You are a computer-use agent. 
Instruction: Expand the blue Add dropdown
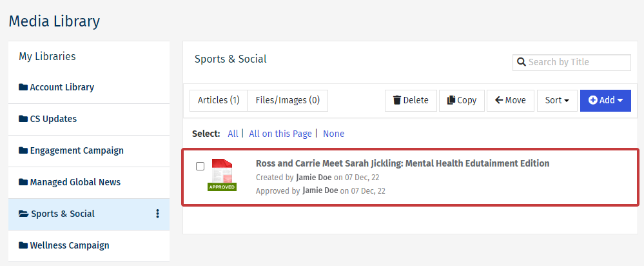tap(605, 100)
